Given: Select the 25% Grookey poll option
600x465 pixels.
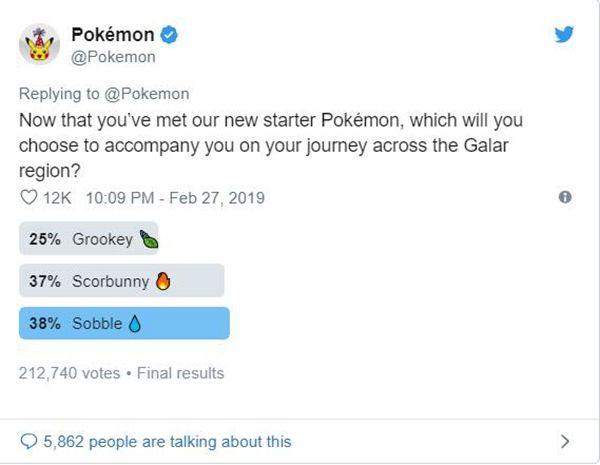Looking at the screenshot, I should coord(88,238).
